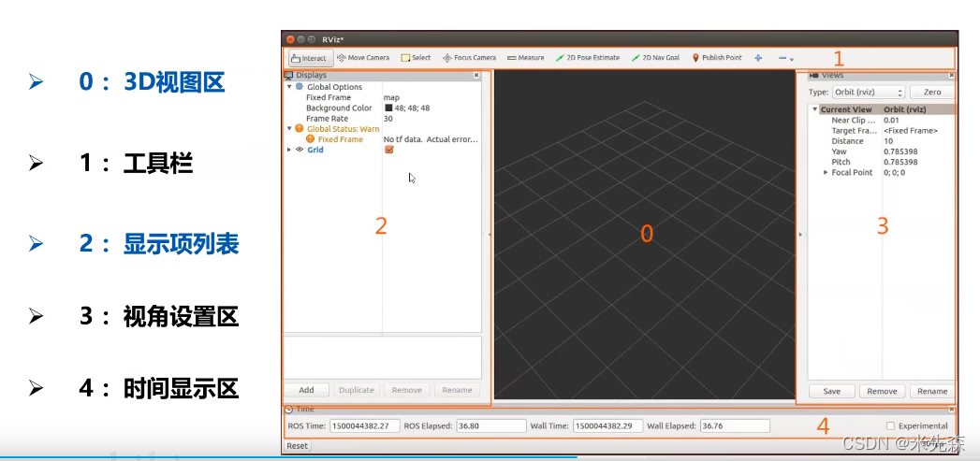Click the Add display button
This screenshot has width=980, height=461.
point(306,390)
